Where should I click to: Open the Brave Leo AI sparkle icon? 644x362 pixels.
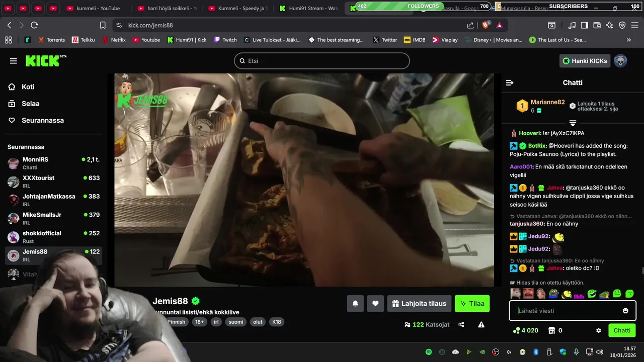(x=609, y=25)
